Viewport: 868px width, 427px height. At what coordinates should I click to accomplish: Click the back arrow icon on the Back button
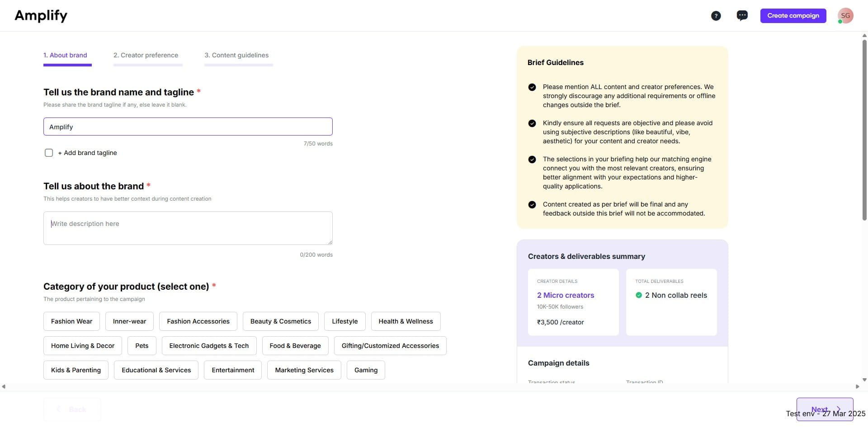pos(58,409)
